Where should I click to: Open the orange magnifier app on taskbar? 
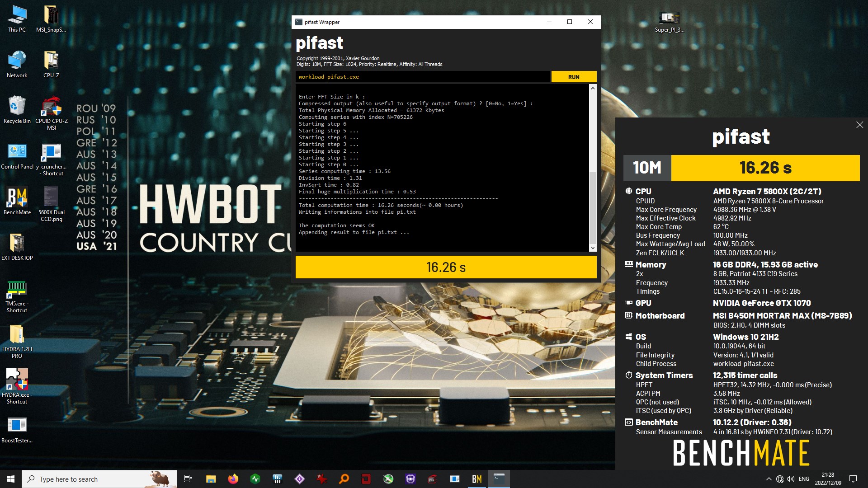click(344, 479)
